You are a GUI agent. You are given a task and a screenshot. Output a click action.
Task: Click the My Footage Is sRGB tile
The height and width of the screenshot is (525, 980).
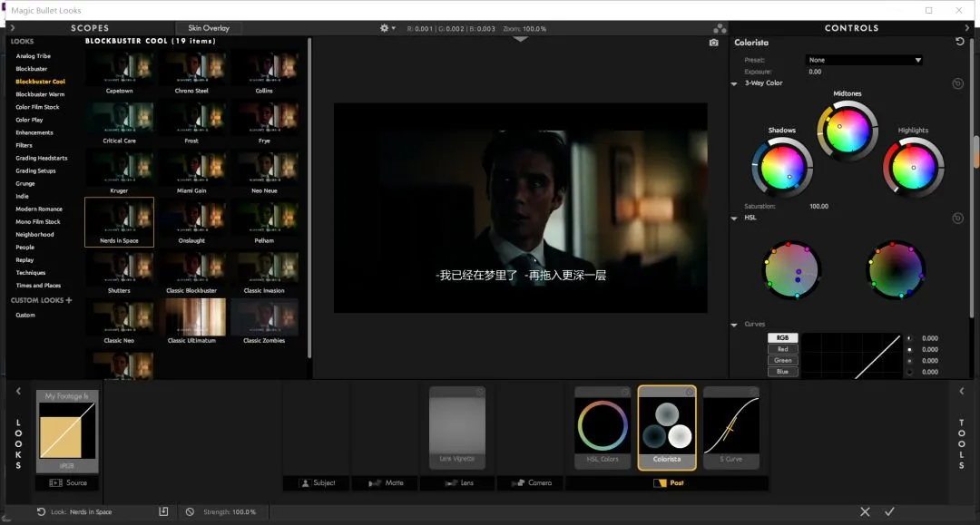67,431
